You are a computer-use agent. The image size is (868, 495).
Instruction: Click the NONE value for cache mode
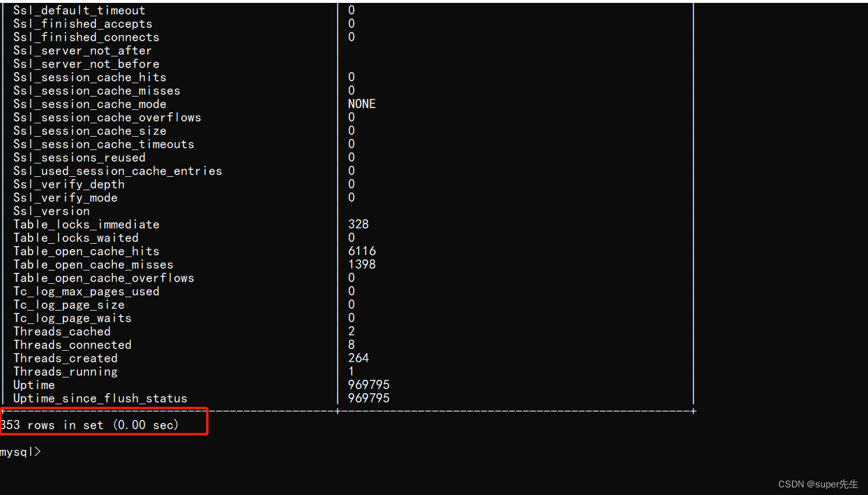362,104
